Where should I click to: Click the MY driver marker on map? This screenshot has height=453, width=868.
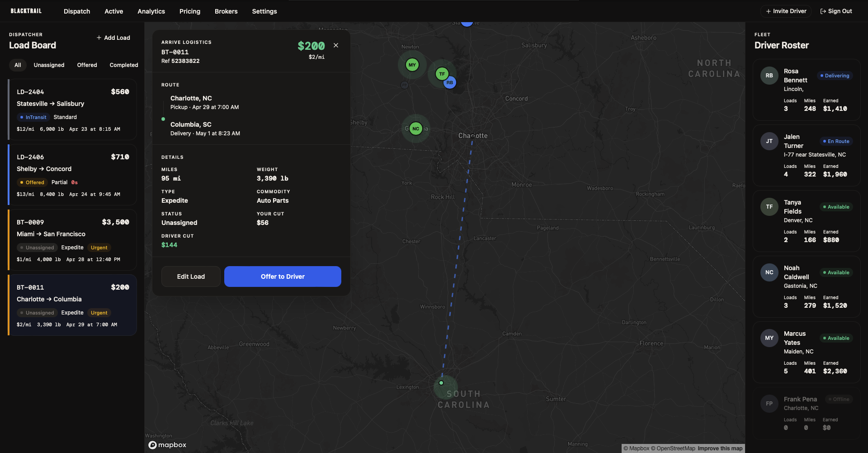412,65
